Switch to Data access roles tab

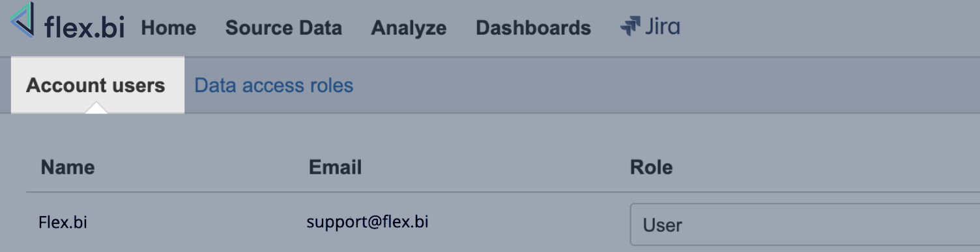274,86
